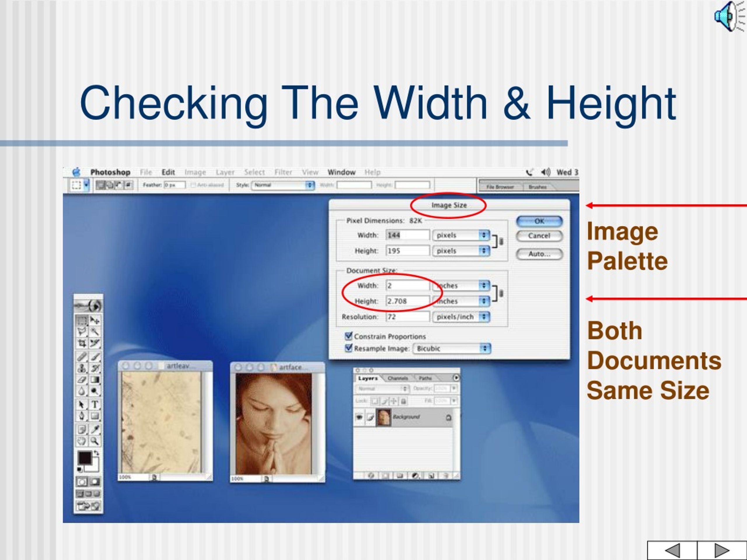
Task: Select the Type tool
Action: click(x=95, y=404)
